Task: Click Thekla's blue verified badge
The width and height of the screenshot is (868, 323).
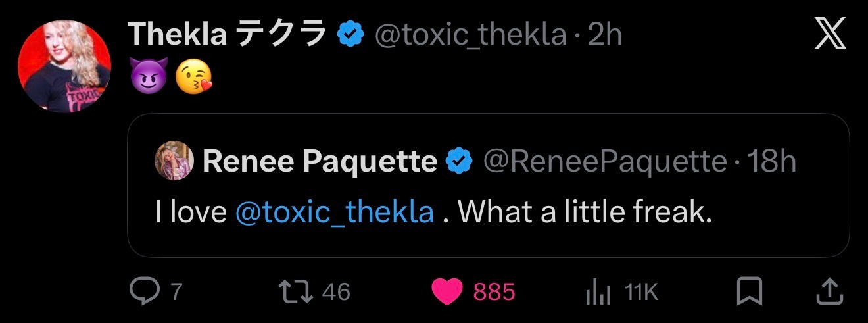Action: point(351,35)
